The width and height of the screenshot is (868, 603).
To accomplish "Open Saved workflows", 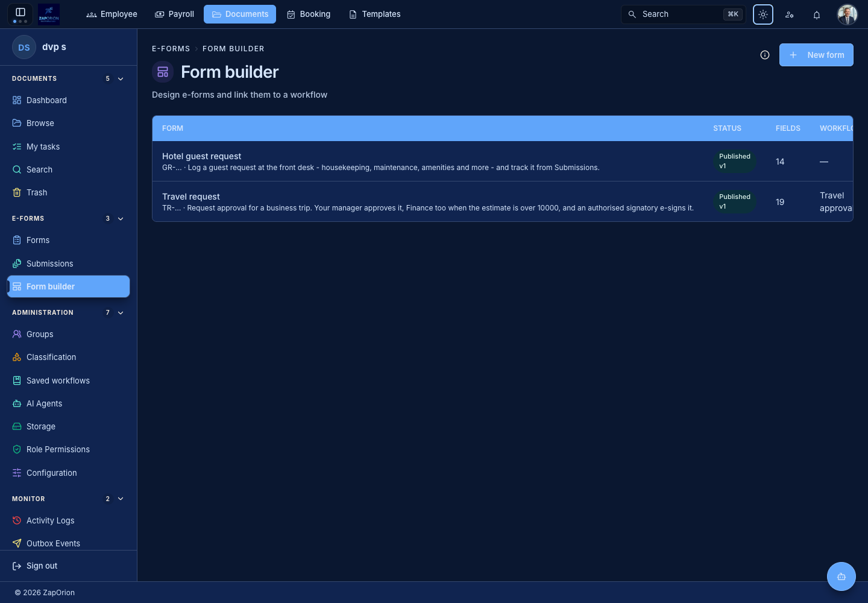I will pyautogui.click(x=68, y=380).
